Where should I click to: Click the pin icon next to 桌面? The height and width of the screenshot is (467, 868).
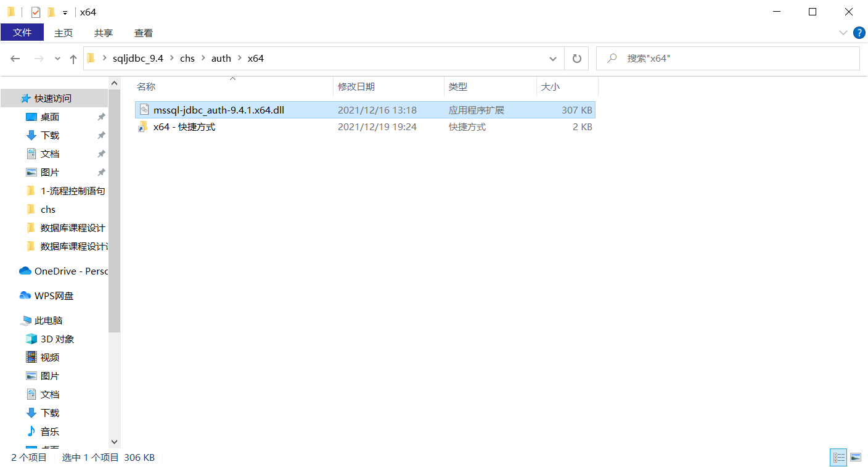(x=101, y=117)
